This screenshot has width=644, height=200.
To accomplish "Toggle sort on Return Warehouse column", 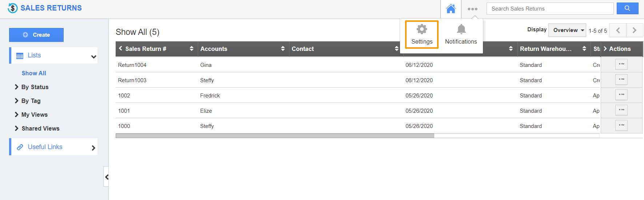I will point(584,49).
